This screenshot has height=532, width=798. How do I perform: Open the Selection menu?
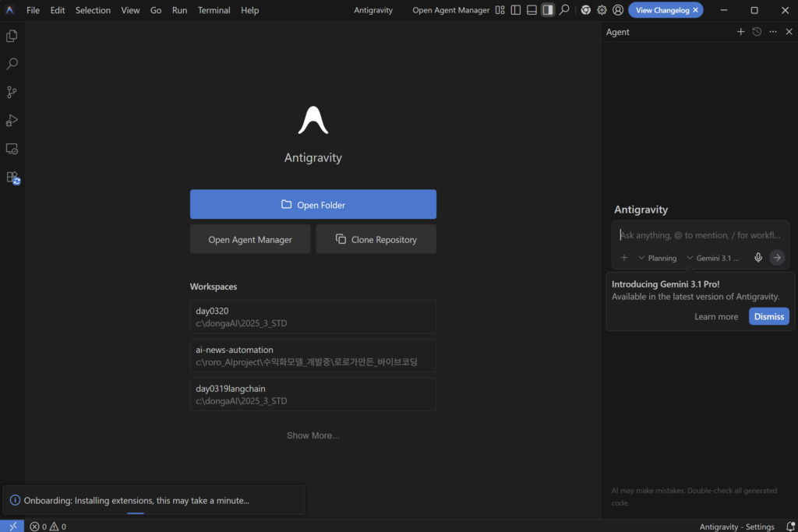coord(93,10)
